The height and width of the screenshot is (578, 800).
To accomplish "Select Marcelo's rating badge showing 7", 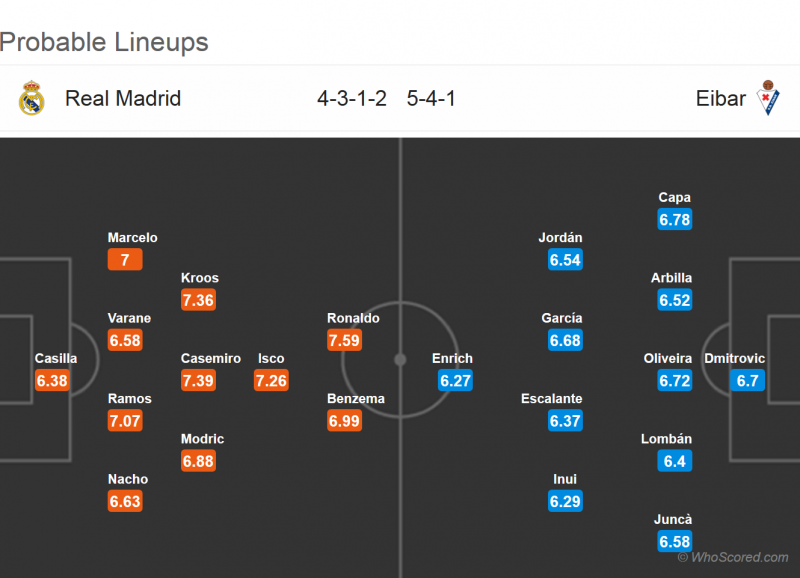I will pyautogui.click(x=125, y=260).
